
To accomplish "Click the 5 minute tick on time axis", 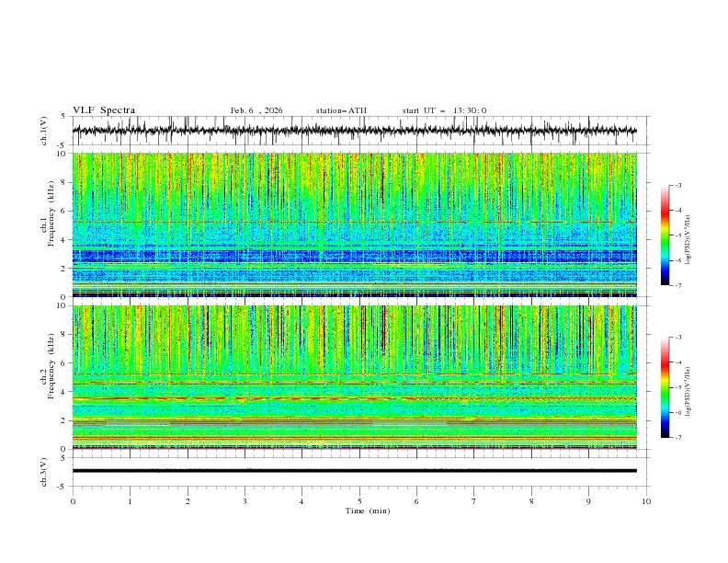I will pos(359,501).
